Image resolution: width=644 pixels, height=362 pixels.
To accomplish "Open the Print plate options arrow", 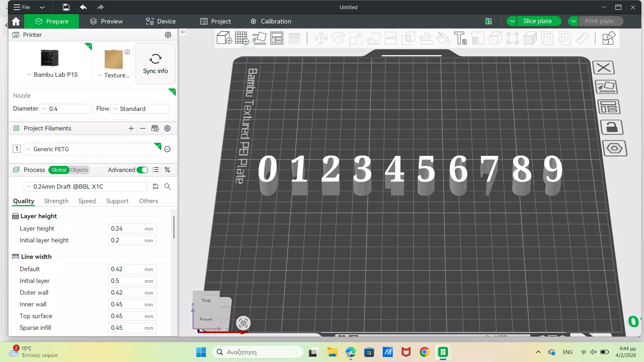I will coord(574,21).
